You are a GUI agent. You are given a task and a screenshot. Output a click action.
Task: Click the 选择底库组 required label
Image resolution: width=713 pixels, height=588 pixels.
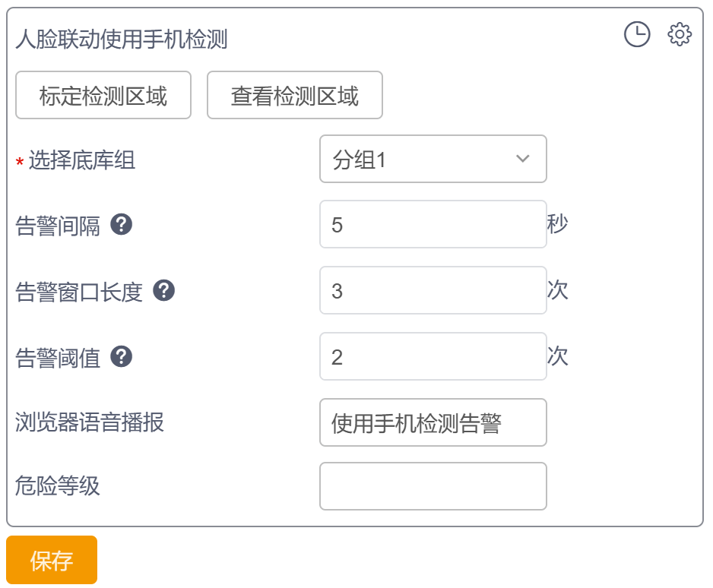75,160
